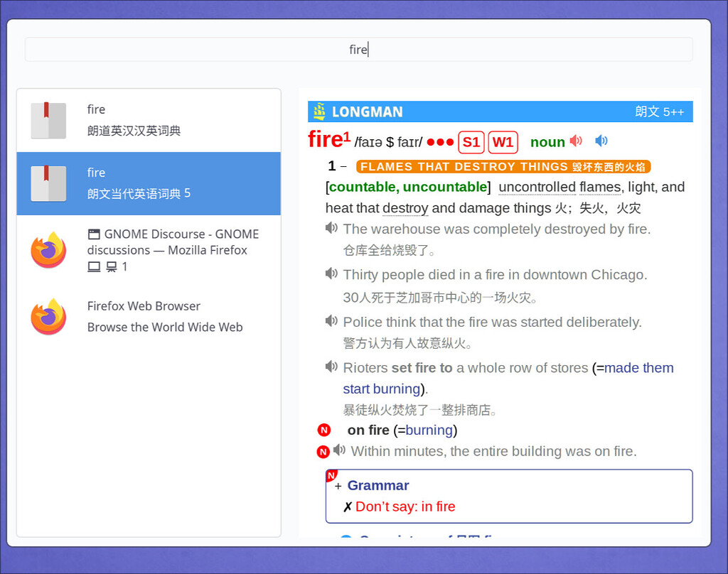Play audio for the Rioters sentence

click(331, 367)
